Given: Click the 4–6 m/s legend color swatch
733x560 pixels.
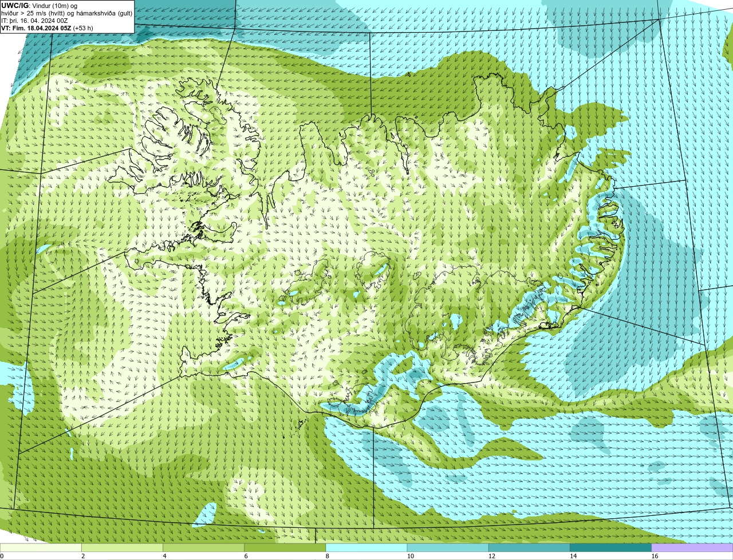Looking at the screenshot, I should click(203, 548).
